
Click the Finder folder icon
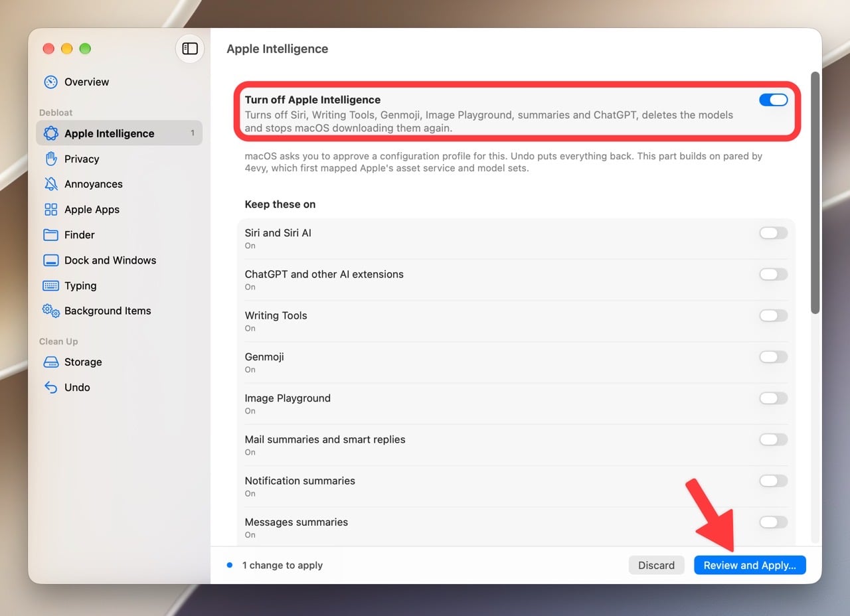[50, 235]
